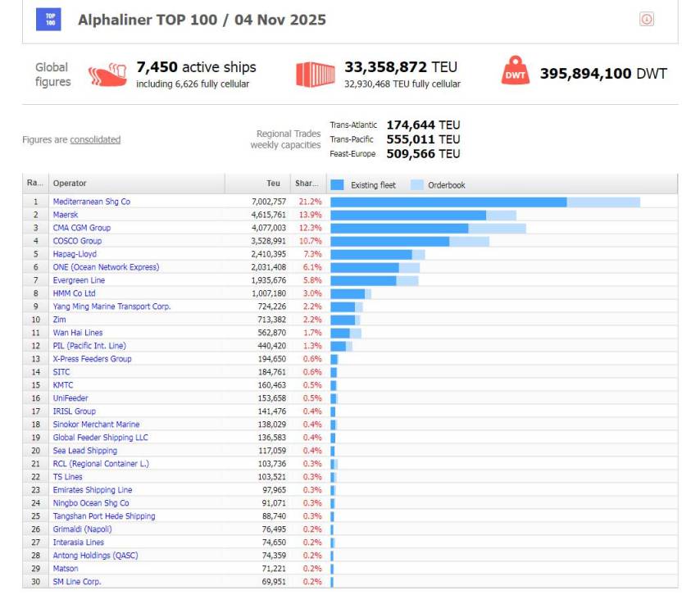The image size is (700, 595).
Task: Sort table by Teu column header
Action: pyautogui.click(x=273, y=184)
